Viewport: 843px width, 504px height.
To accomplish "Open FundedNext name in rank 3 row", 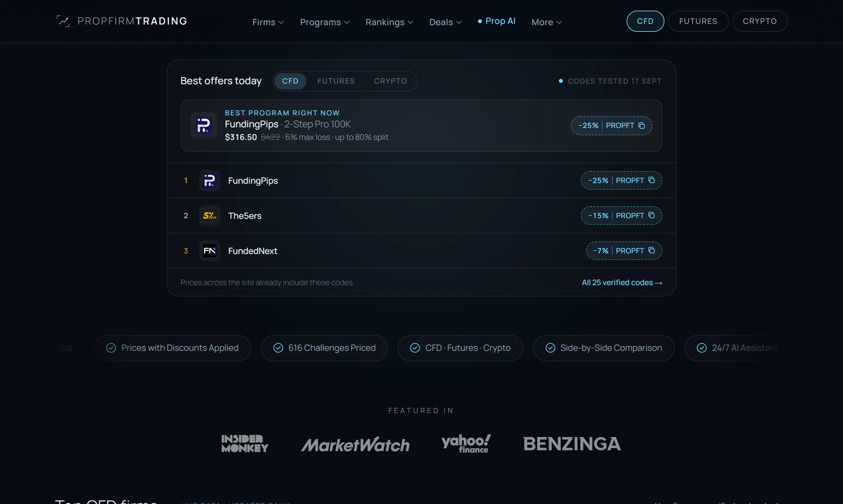I will pos(253,251).
